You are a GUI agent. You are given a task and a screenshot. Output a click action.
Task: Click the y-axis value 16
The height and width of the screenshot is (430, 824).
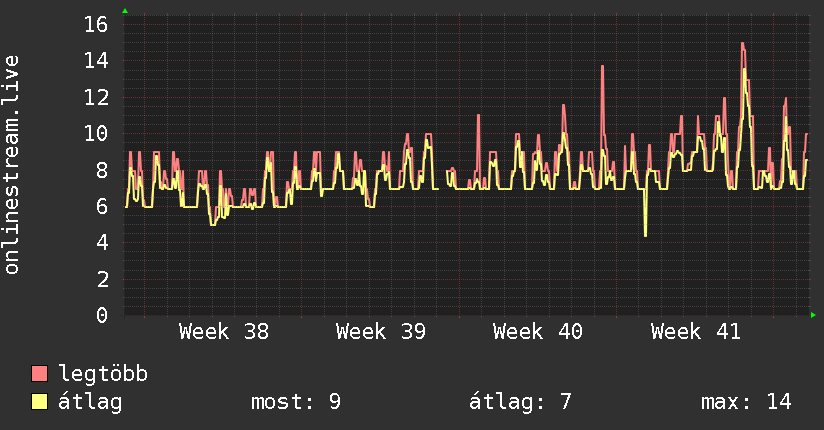96,24
